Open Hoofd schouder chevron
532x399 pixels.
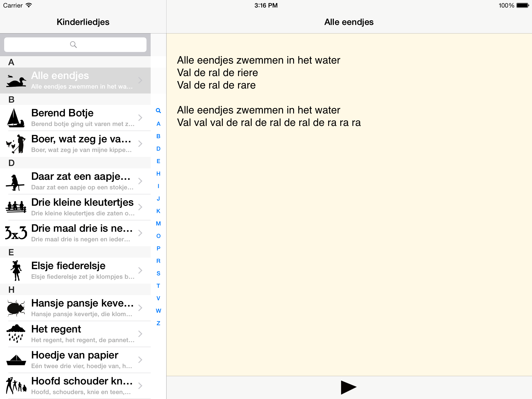(140, 386)
